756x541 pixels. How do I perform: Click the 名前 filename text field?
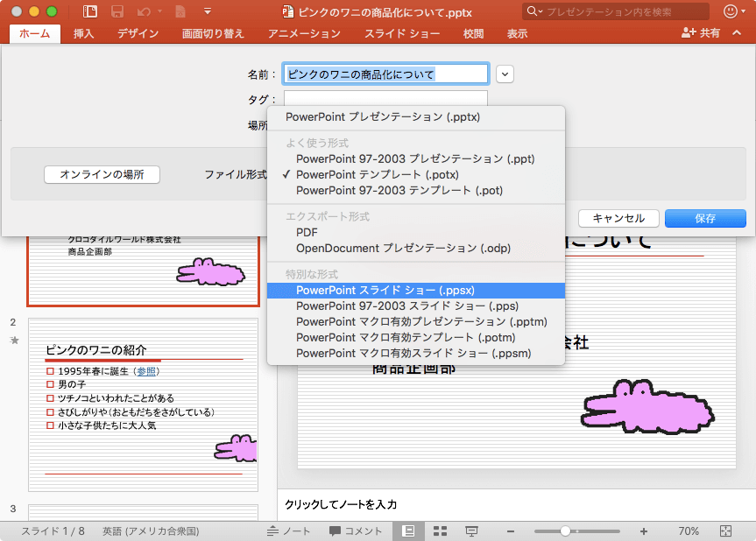[x=385, y=74]
